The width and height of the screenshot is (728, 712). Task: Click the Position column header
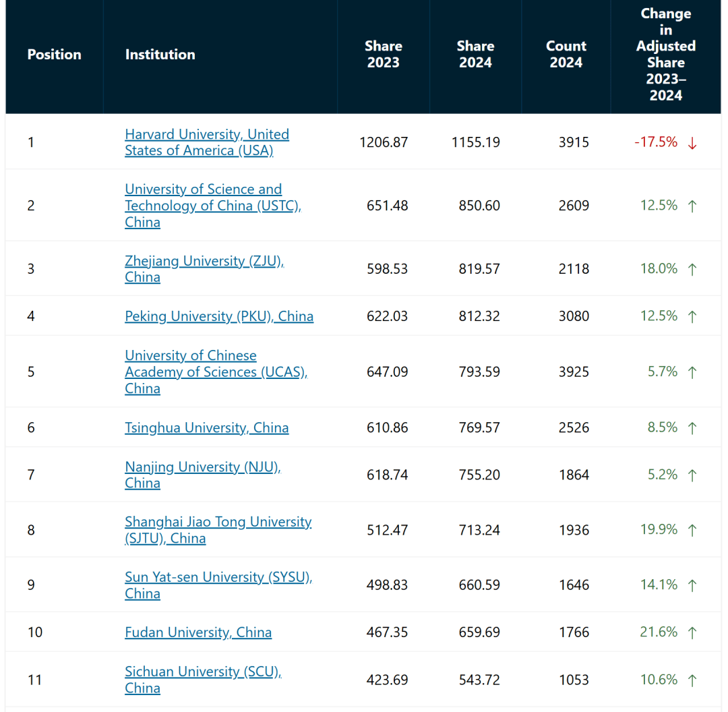tap(55, 55)
